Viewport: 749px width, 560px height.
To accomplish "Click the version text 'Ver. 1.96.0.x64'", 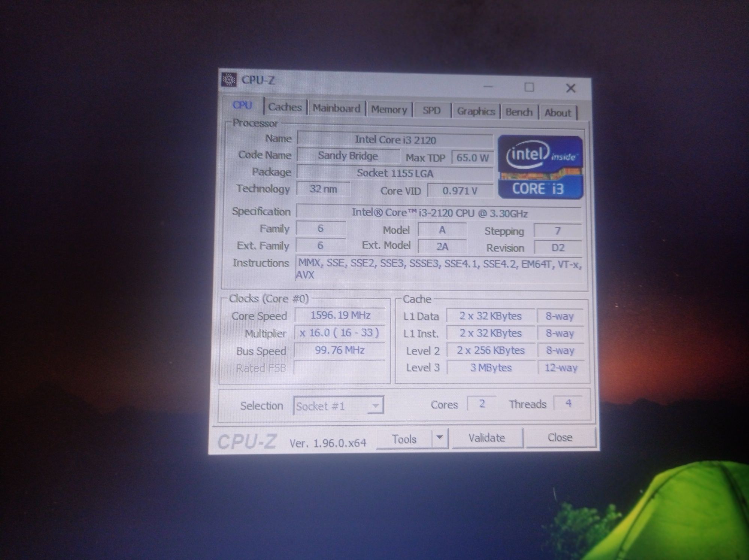I will pos(328,443).
